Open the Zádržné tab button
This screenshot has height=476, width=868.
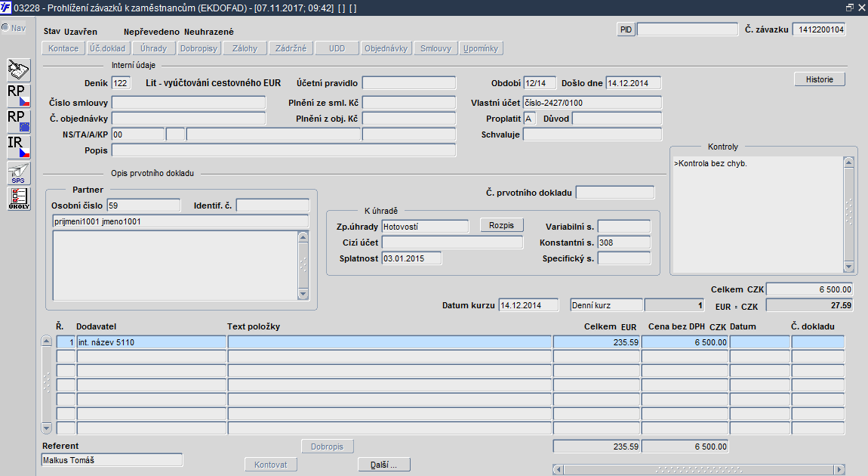coord(291,48)
